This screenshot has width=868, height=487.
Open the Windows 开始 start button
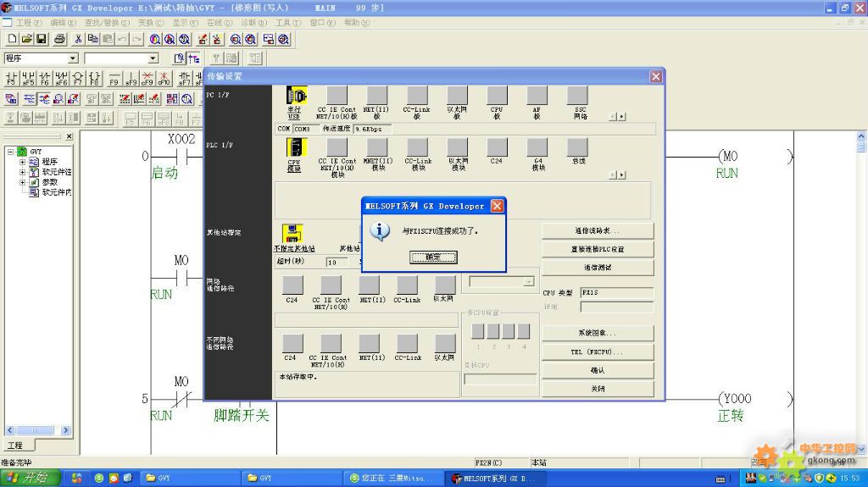[31, 478]
